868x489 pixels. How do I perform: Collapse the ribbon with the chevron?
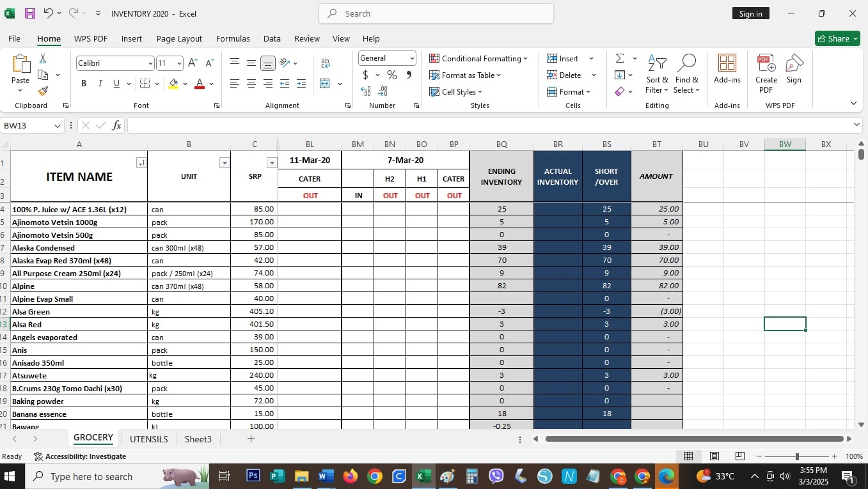(x=853, y=104)
